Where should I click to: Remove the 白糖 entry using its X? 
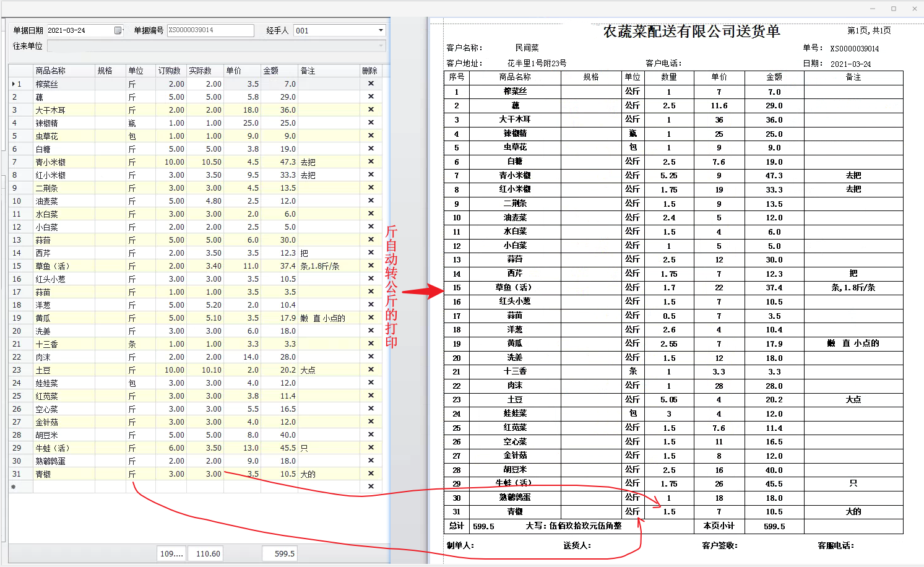pos(371,149)
